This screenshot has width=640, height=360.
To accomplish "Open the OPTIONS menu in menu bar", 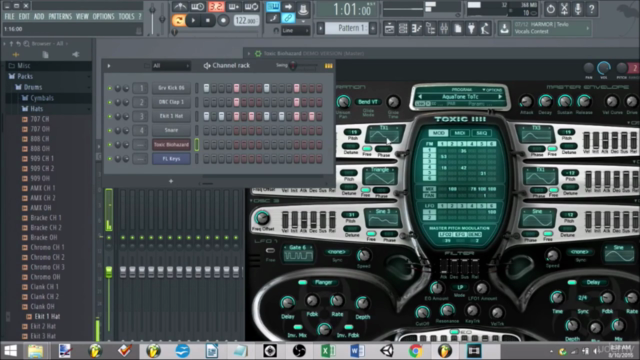I will (x=103, y=17).
